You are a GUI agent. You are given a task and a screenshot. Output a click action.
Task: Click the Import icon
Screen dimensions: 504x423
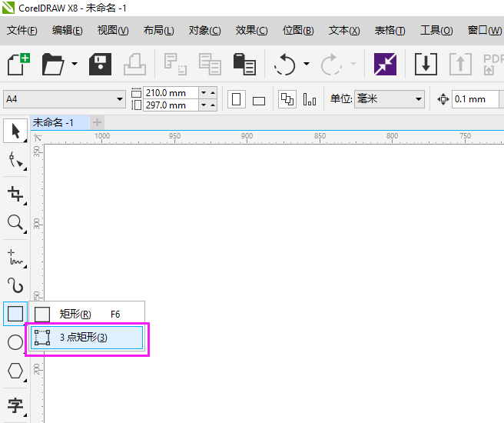coord(426,64)
